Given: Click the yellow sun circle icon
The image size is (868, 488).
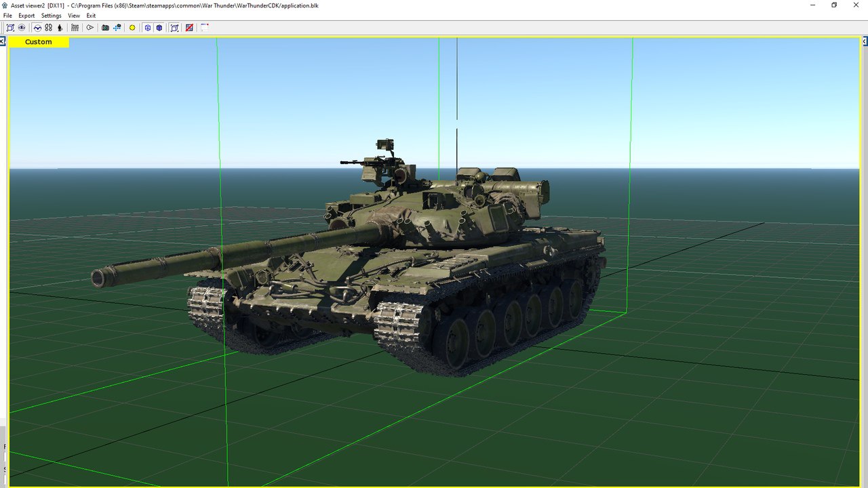Looking at the screenshot, I should [132, 28].
